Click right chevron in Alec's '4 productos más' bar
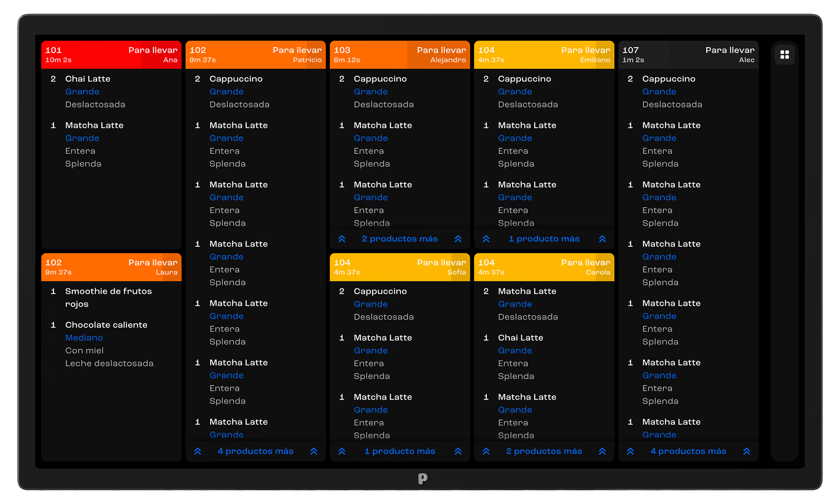This screenshot has width=840, height=504. 746,451
